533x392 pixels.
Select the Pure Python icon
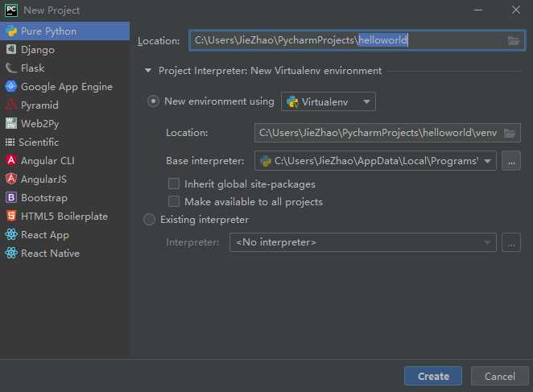(x=11, y=31)
